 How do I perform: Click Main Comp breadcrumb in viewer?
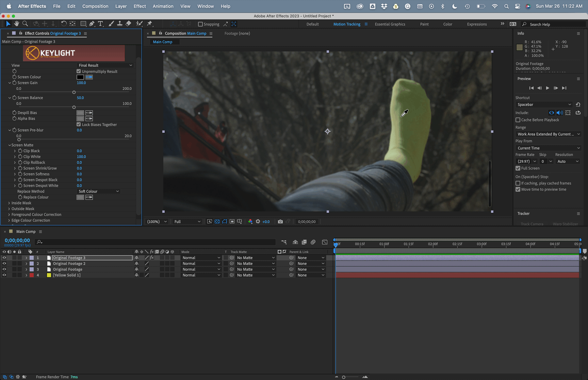pos(163,42)
